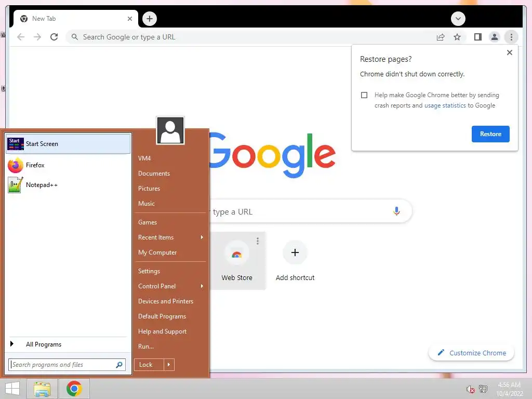Open Help and Support
Viewport: 532px width, 399px height.
click(162, 331)
